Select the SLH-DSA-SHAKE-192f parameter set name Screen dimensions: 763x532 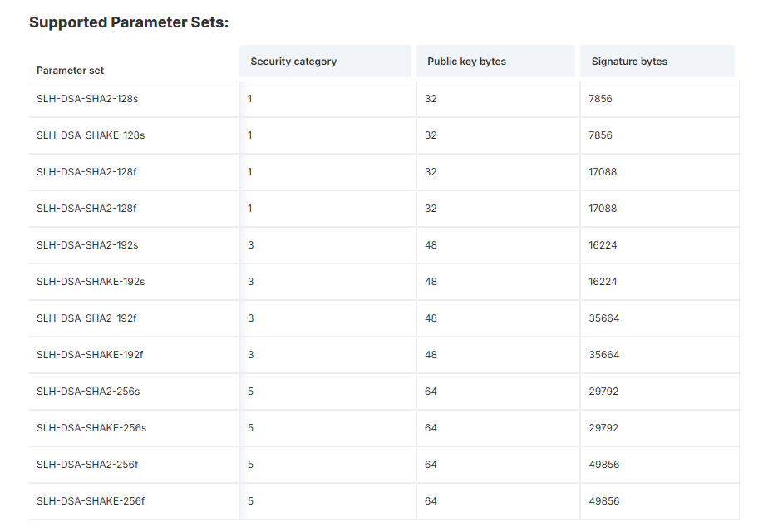pos(90,354)
